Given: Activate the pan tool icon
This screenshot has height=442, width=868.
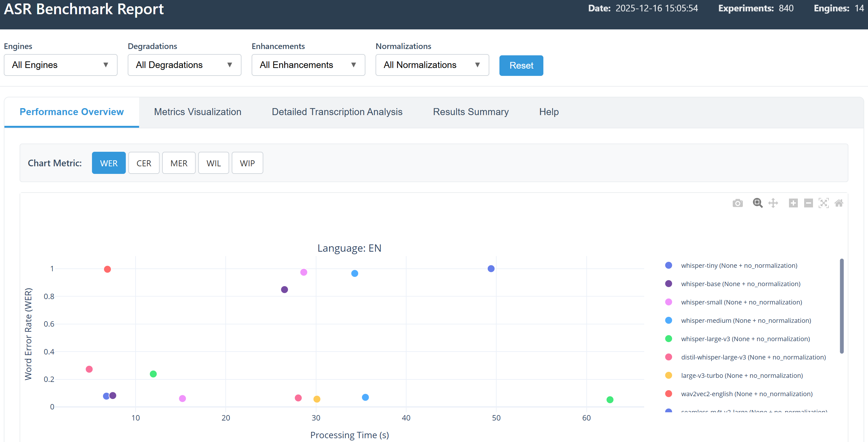Looking at the screenshot, I should coord(773,203).
